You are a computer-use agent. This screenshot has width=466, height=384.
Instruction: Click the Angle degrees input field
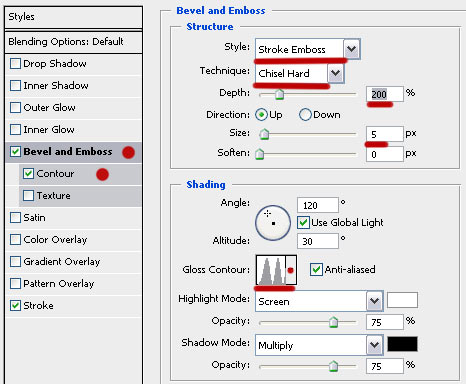tap(318, 205)
